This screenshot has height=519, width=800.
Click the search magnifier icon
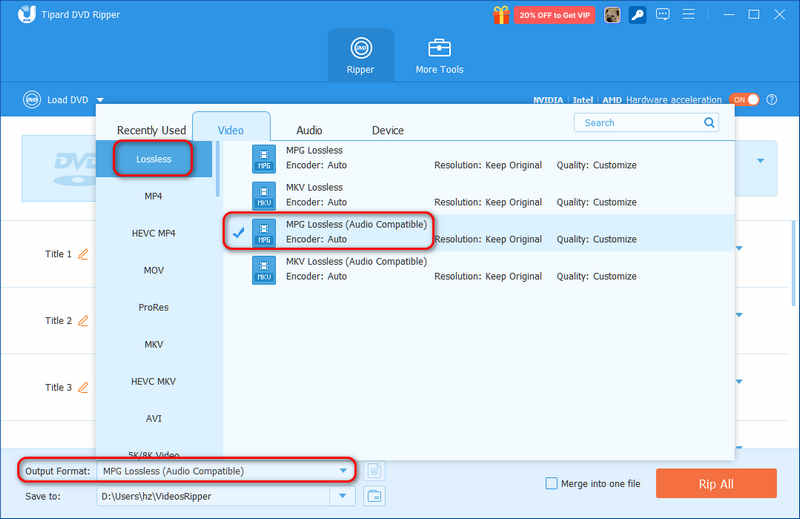[x=709, y=122]
